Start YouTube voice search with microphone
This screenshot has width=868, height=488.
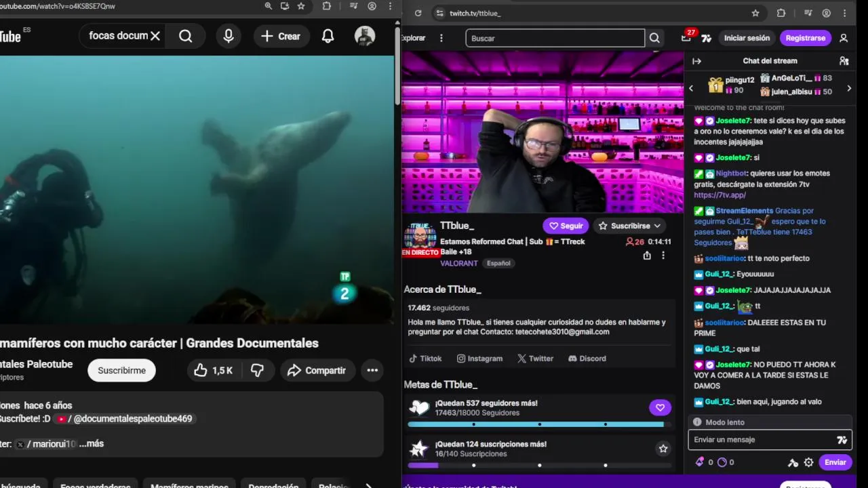tap(229, 36)
